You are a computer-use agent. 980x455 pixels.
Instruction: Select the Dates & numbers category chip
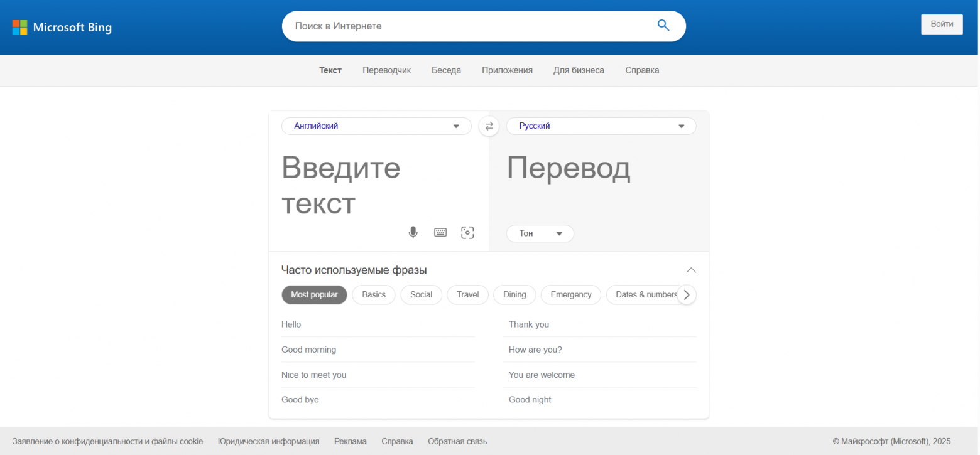point(645,294)
